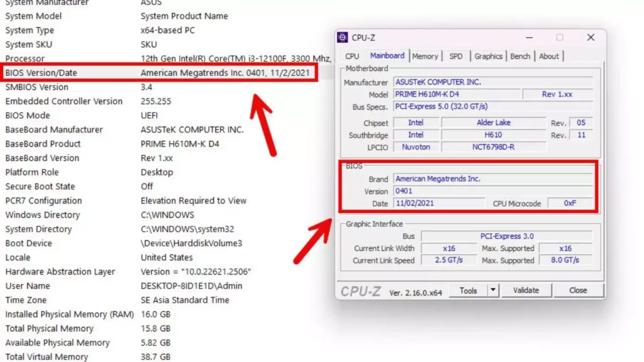Select the Mainboard tab
The height and width of the screenshot is (362, 644).
pyautogui.click(x=387, y=56)
